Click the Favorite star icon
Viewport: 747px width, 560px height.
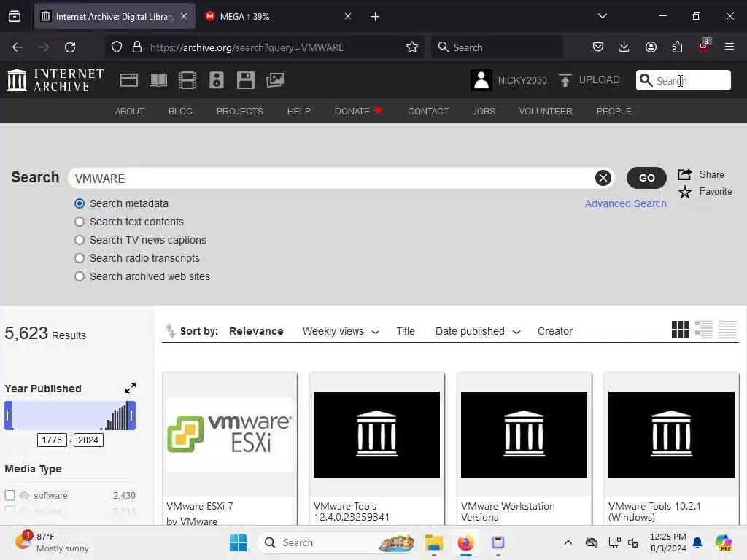point(685,192)
